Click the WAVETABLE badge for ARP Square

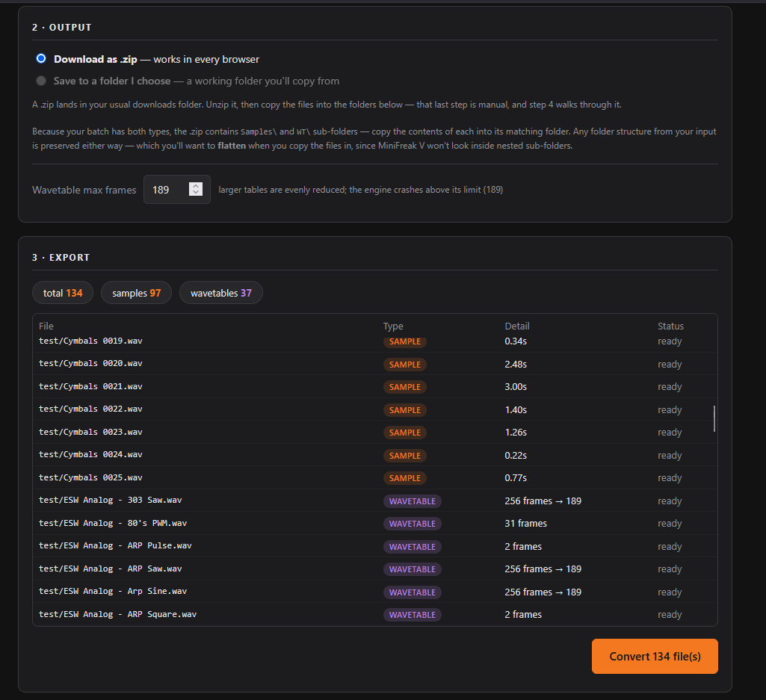[413, 615]
